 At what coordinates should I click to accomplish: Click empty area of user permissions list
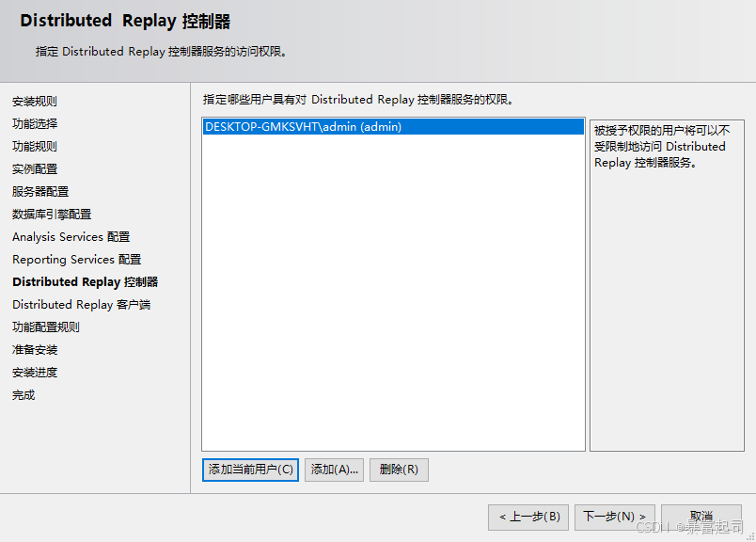pyautogui.click(x=393, y=301)
